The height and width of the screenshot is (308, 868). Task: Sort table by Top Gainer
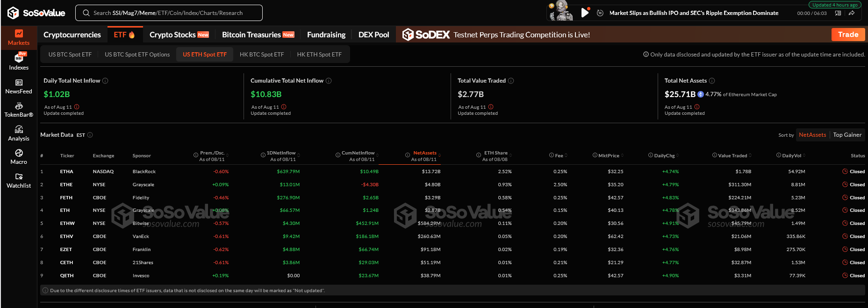pos(847,135)
